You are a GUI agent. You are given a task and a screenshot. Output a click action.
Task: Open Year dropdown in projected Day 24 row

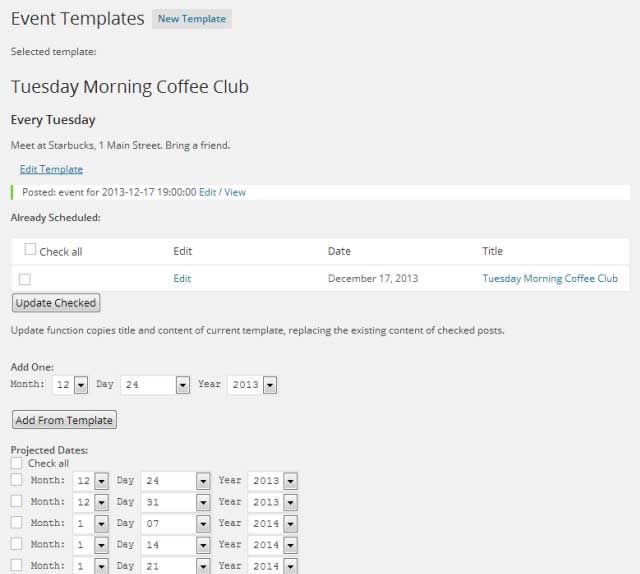click(x=273, y=481)
